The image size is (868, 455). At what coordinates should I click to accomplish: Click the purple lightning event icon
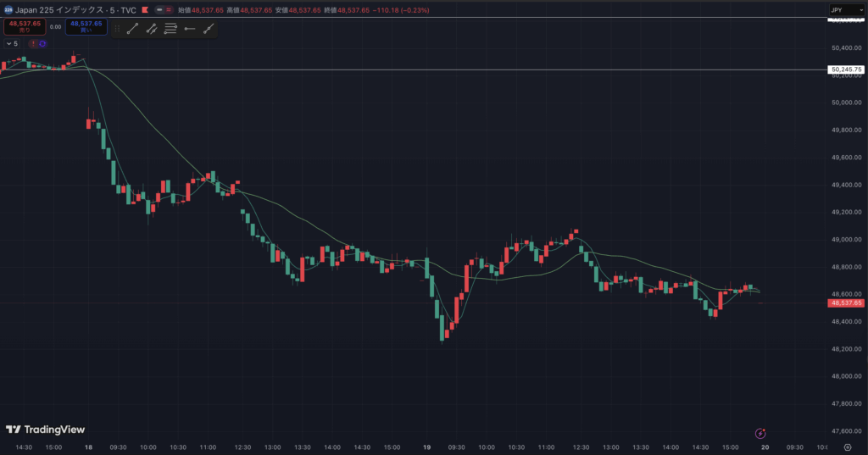coord(761,432)
